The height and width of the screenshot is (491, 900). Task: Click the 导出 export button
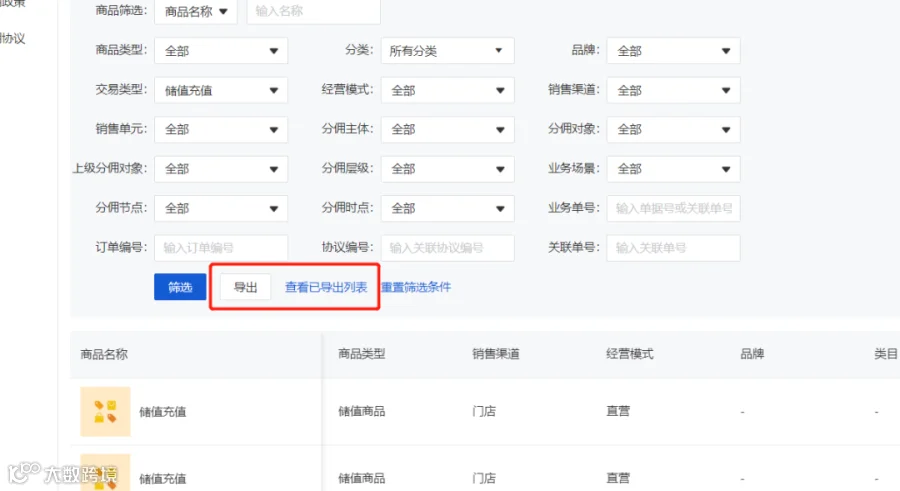[246, 287]
